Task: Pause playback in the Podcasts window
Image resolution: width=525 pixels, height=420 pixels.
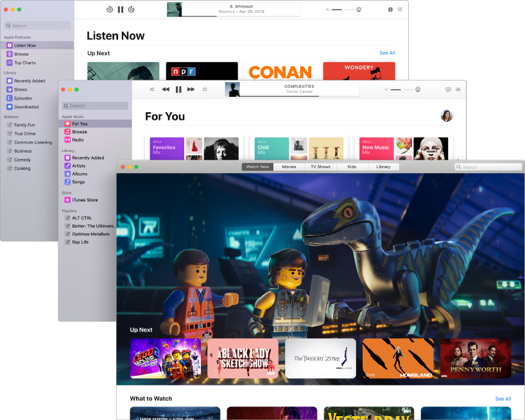Action: pos(121,10)
